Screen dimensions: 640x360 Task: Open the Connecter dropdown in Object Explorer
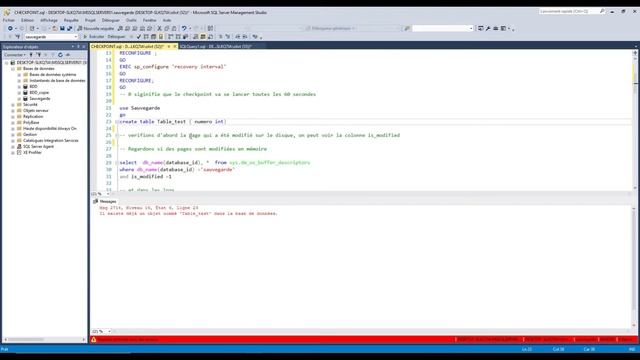15,55
